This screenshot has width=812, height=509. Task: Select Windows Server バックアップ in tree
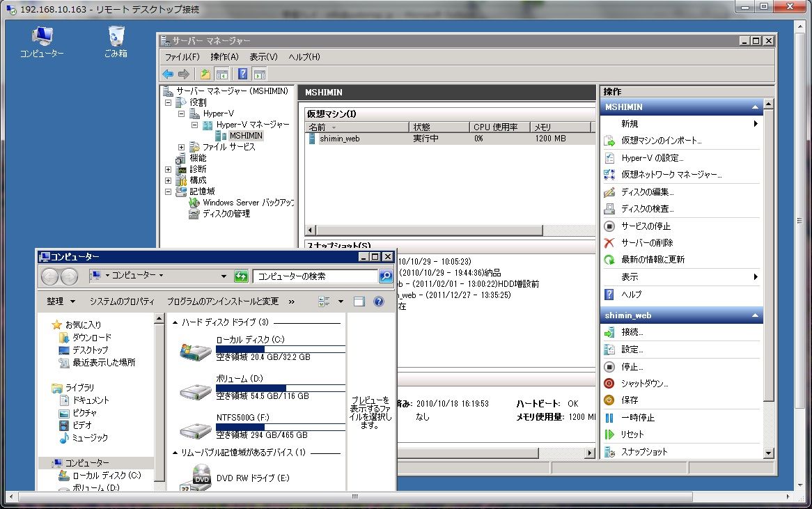click(x=248, y=203)
